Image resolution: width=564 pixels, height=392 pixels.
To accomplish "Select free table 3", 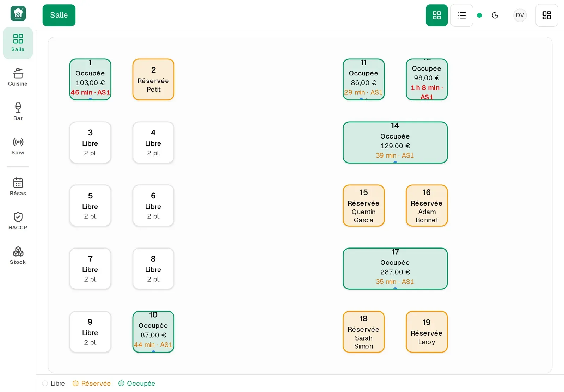I will pos(90,142).
